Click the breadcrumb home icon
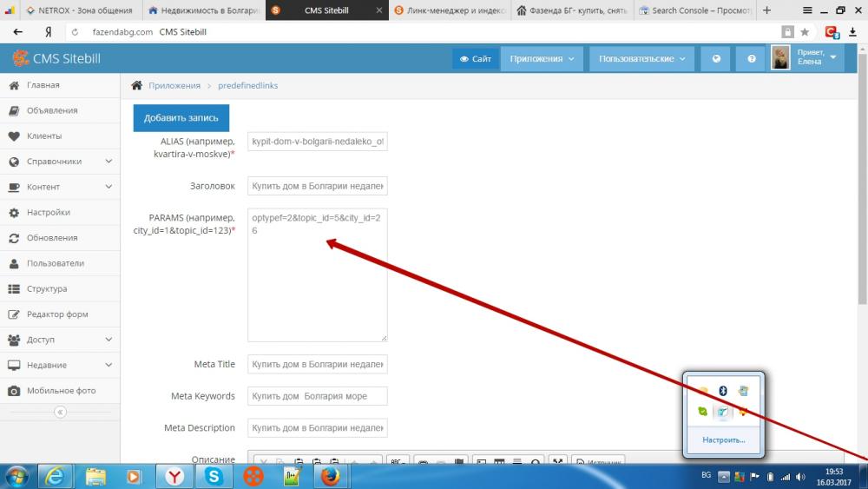 click(x=137, y=85)
